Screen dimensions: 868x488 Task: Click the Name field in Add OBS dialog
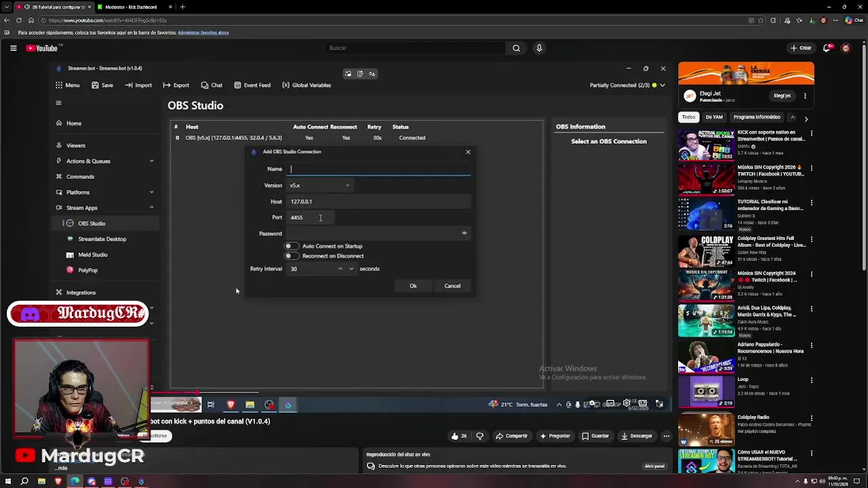click(x=379, y=169)
